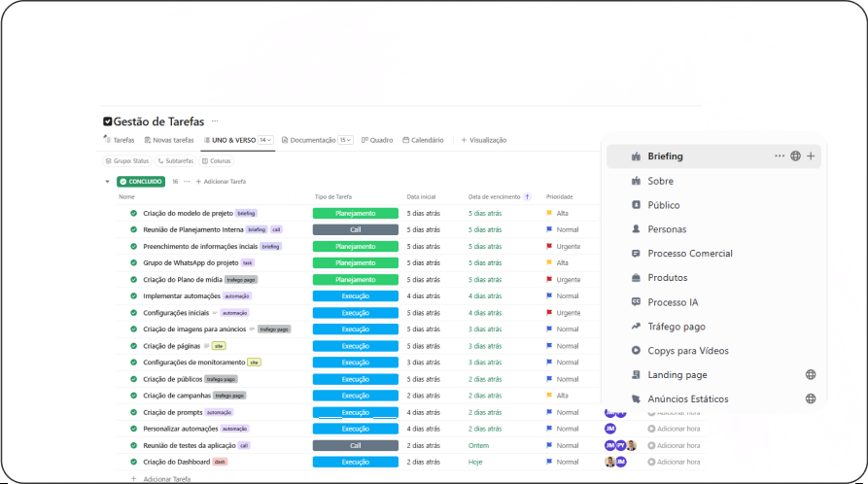Switch to the Calendário tab
This screenshot has width=868, height=484.
click(x=423, y=140)
